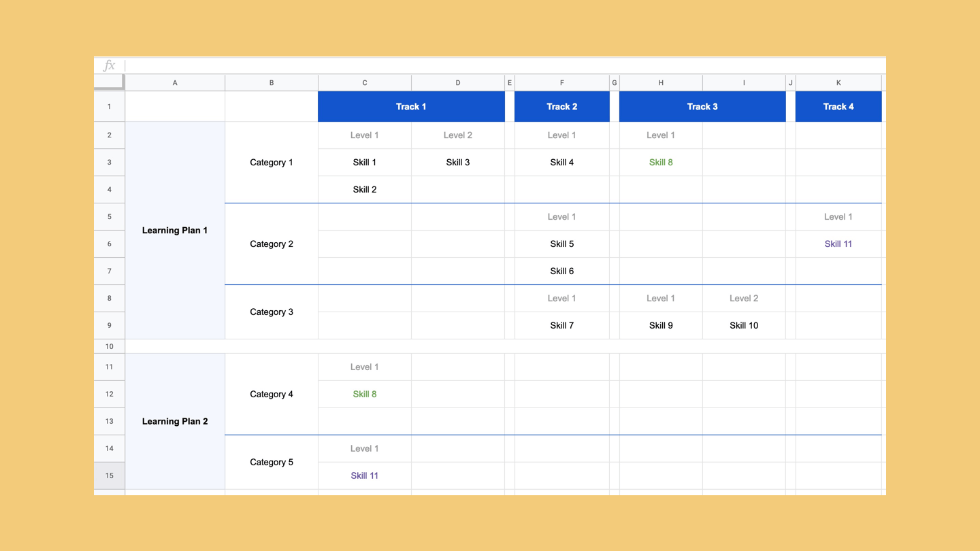Click Level 1 in column C row 11
The height and width of the screenshot is (551, 980).
click(x=365, y=367)
